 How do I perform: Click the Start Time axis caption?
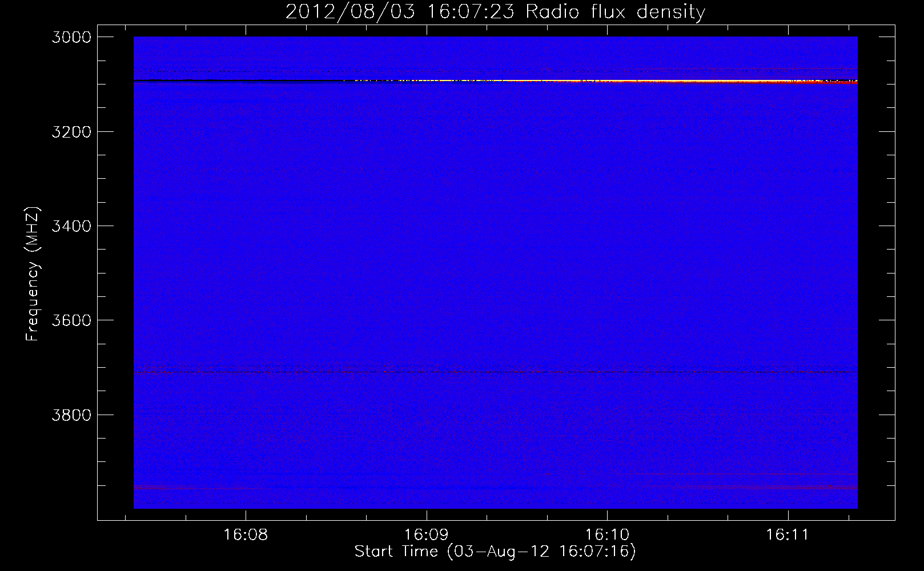(495, 552)
